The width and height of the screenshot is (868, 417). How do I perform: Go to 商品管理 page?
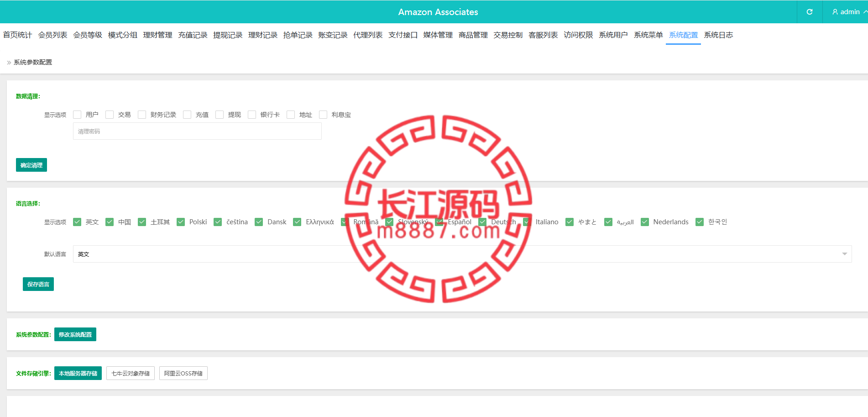473,35
